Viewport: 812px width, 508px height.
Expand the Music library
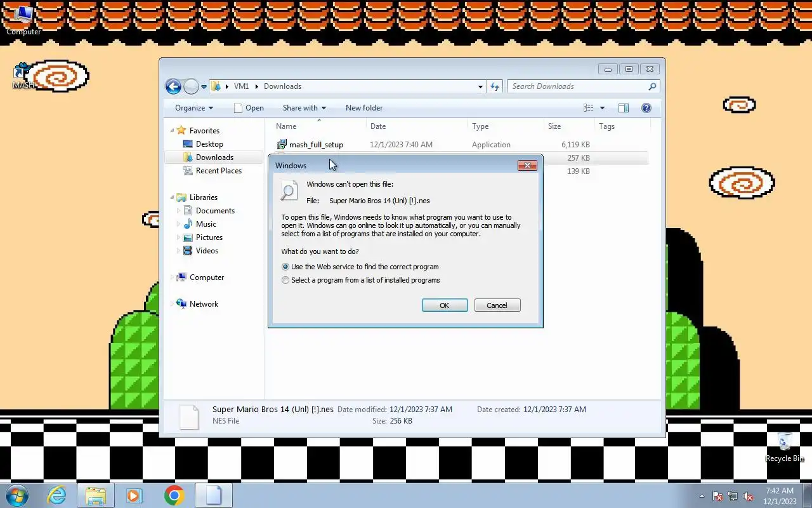point(178,224)
